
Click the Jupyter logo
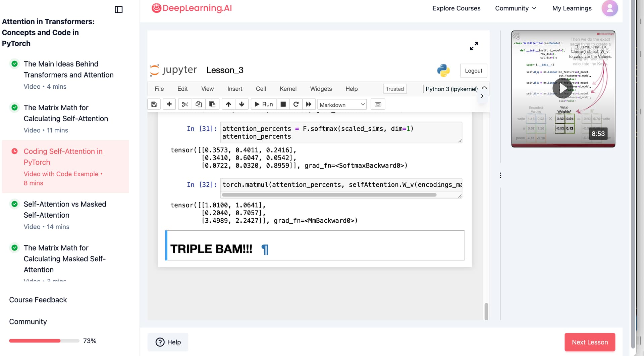[173, 70]
